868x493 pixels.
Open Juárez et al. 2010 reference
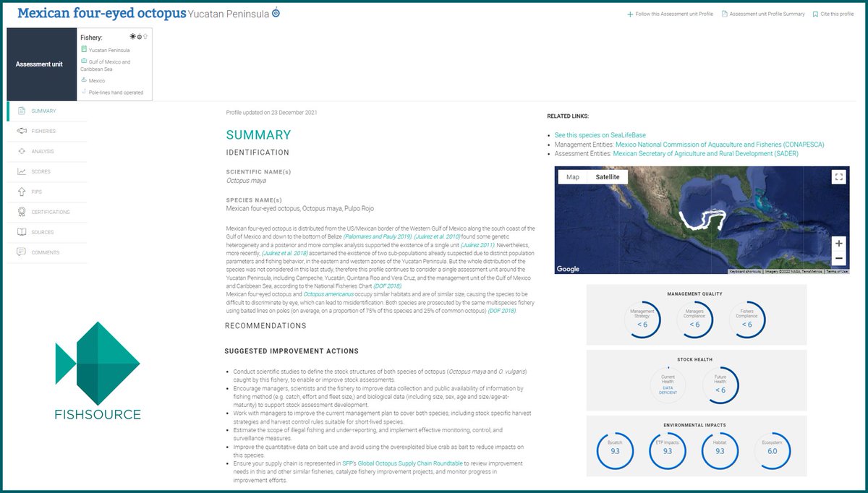438,236
